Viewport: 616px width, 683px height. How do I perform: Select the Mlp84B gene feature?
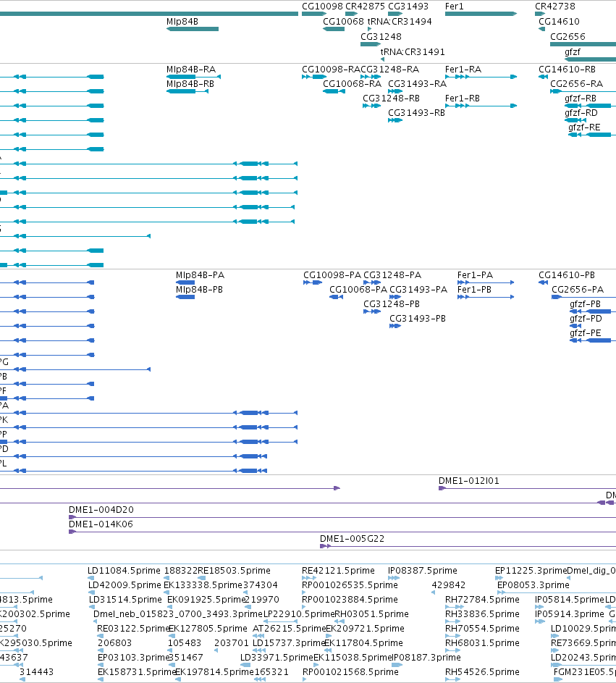193,29
